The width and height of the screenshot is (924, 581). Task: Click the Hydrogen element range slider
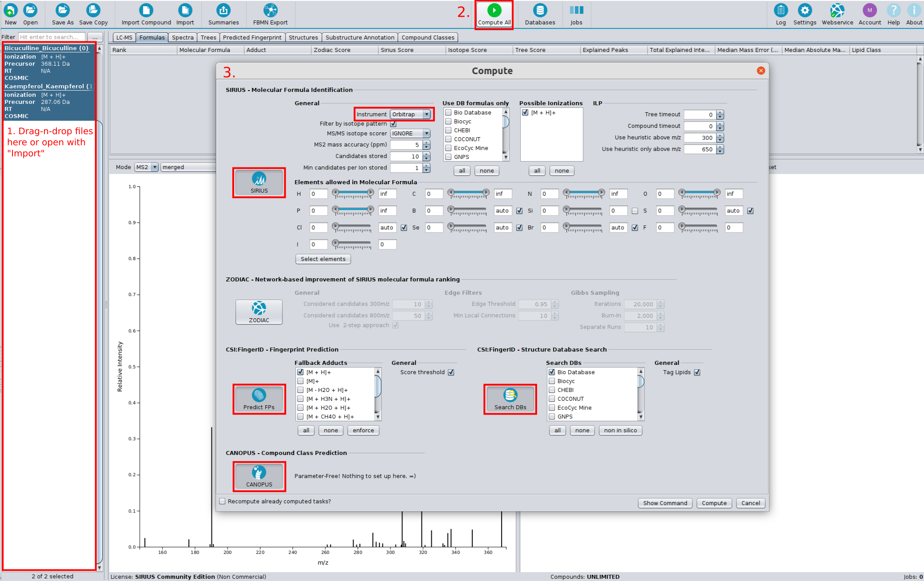click(x=353, y=194)
